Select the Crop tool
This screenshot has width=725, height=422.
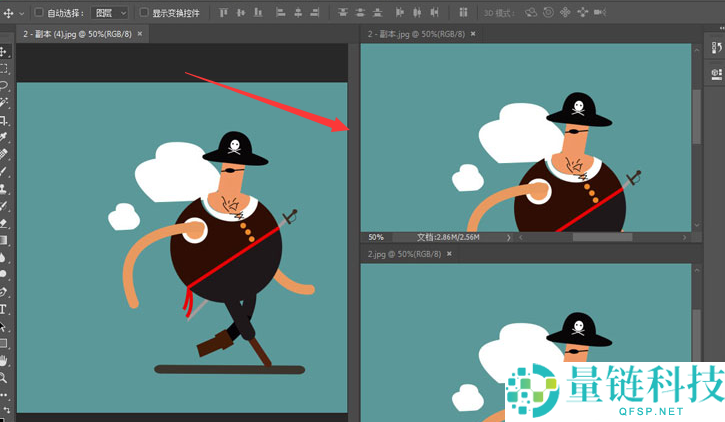coord(5,119)
